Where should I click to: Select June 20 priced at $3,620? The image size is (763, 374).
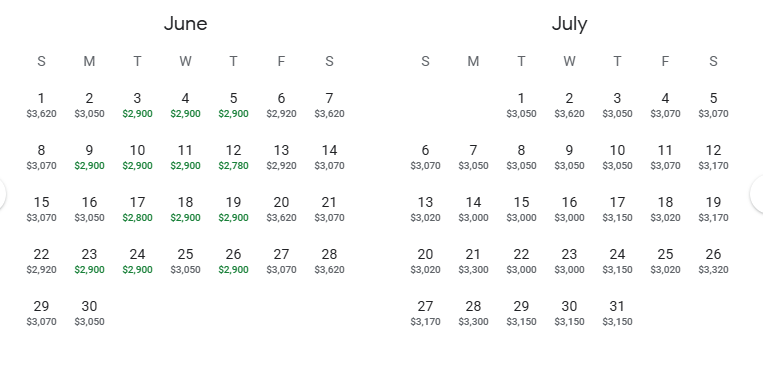[281, 209]
